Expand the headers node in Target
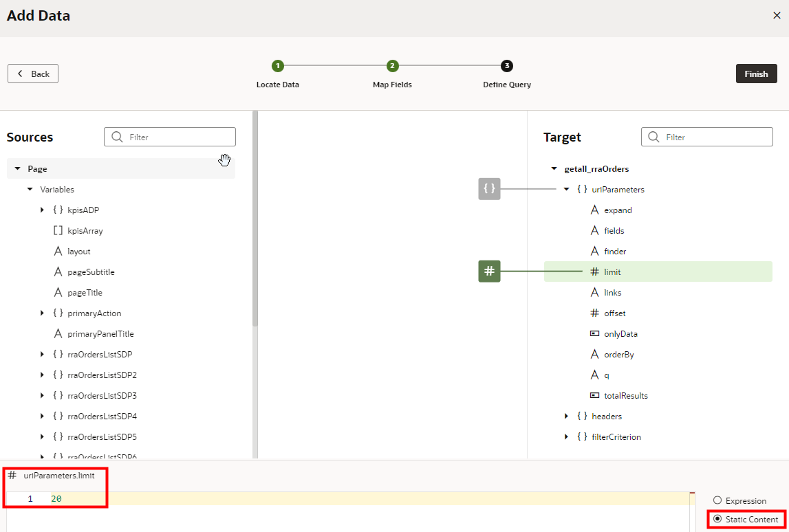 tap(567, 416)
